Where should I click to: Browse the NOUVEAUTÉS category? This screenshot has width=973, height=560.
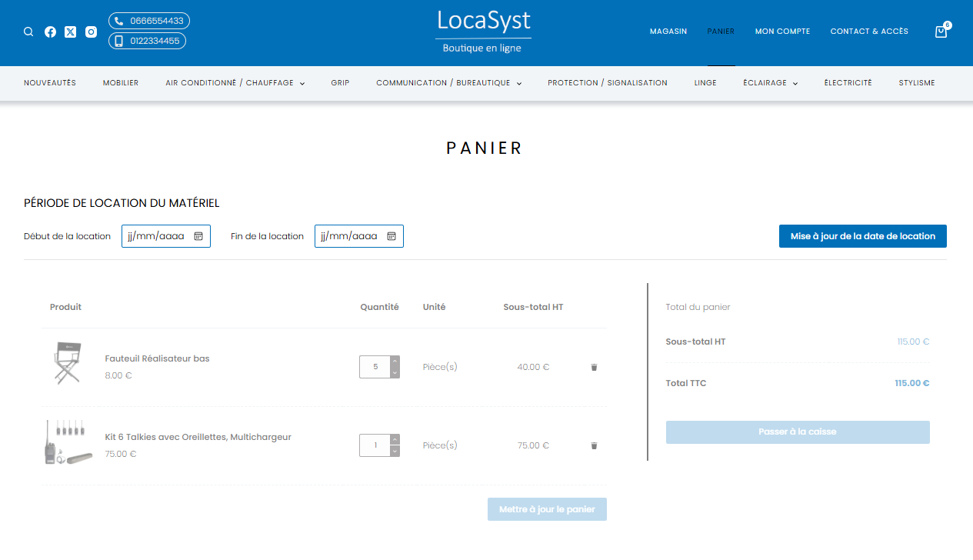[50, 83]
